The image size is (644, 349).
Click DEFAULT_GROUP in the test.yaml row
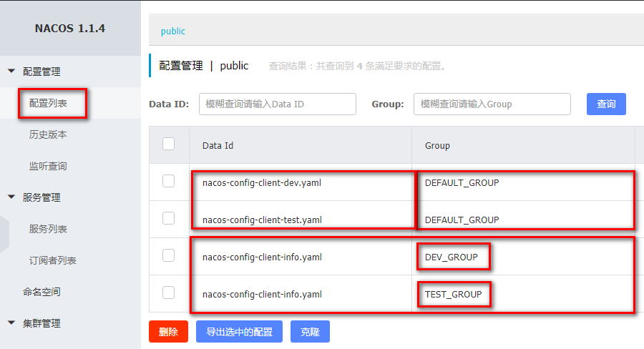(462, 220)
